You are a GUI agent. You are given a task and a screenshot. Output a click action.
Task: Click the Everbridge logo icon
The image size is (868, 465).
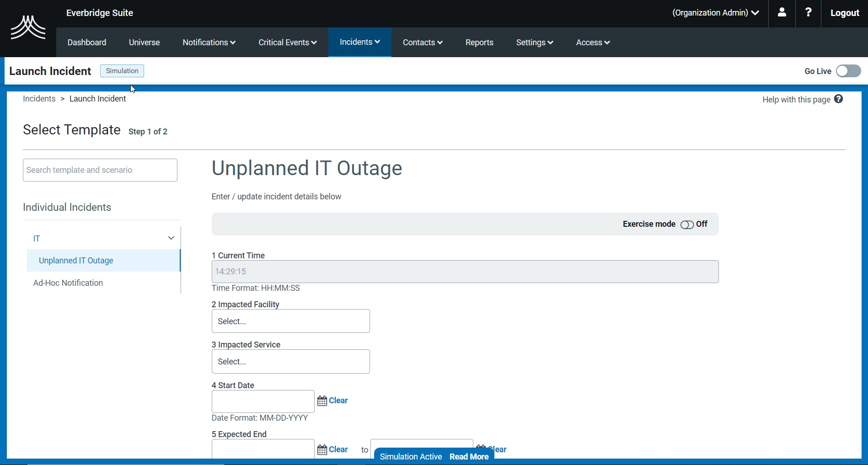(28, 27)
